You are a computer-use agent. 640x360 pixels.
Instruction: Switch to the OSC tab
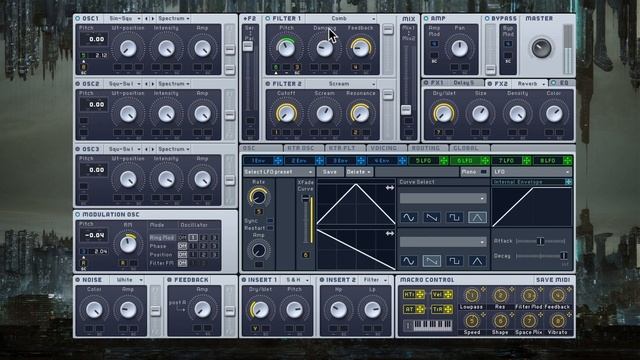[x=262, y=148]
